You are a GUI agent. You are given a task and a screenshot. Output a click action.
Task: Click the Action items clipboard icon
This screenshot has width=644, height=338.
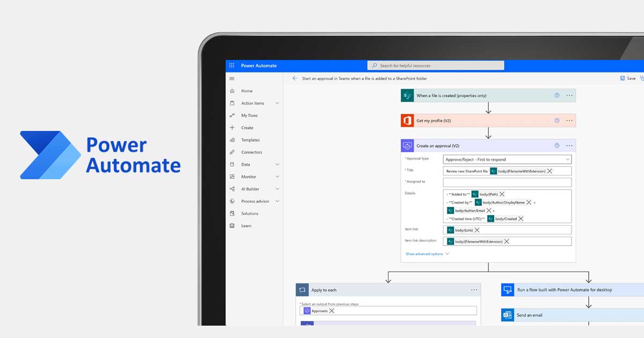(232, 103)
